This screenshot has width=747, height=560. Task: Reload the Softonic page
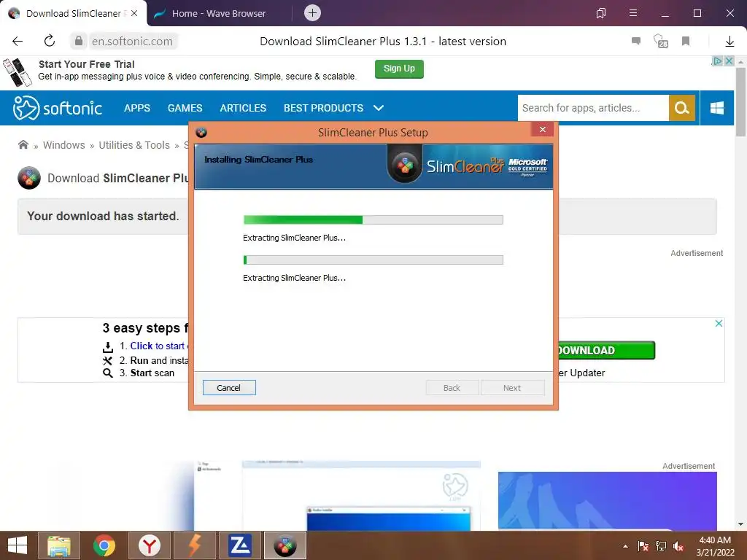point(50,41)
